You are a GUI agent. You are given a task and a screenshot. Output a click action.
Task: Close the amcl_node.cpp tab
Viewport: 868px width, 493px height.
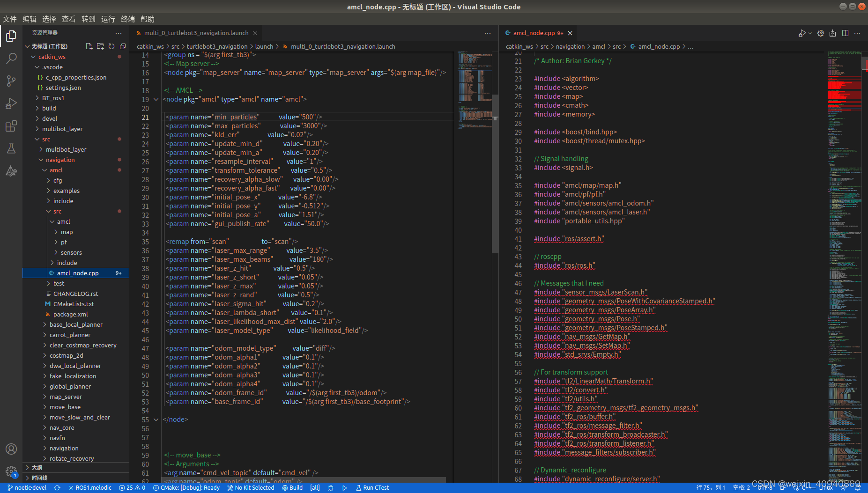570,33
